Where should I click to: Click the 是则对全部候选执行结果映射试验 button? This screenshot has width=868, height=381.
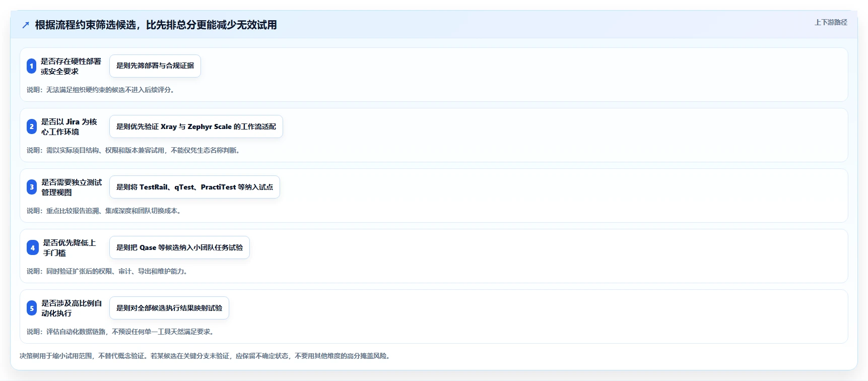point(169,308)
